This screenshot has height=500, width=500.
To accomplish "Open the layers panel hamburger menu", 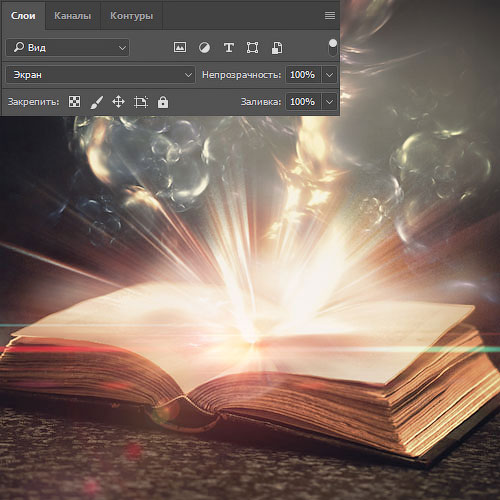I will point(330,16).
